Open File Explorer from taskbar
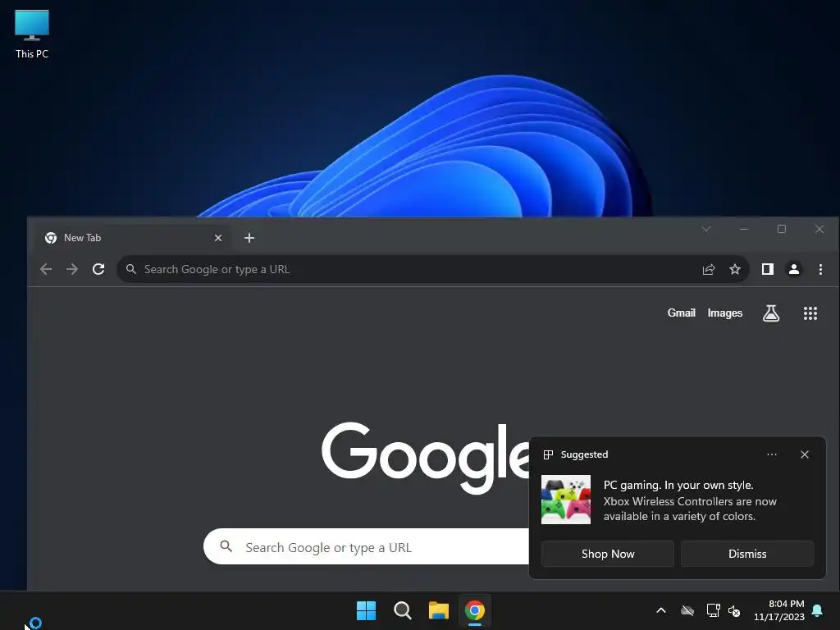Screen dimensions: 840x630 point(438,610)
